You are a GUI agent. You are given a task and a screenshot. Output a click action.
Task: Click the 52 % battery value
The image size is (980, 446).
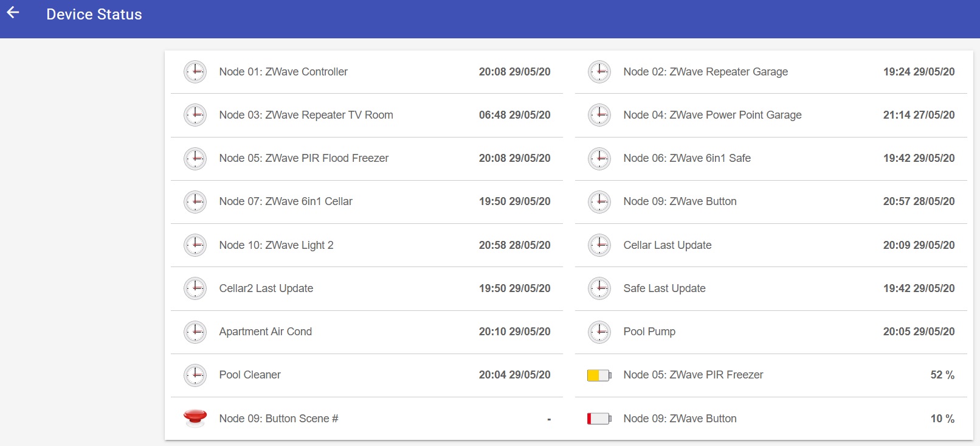(x=942, y=375)
